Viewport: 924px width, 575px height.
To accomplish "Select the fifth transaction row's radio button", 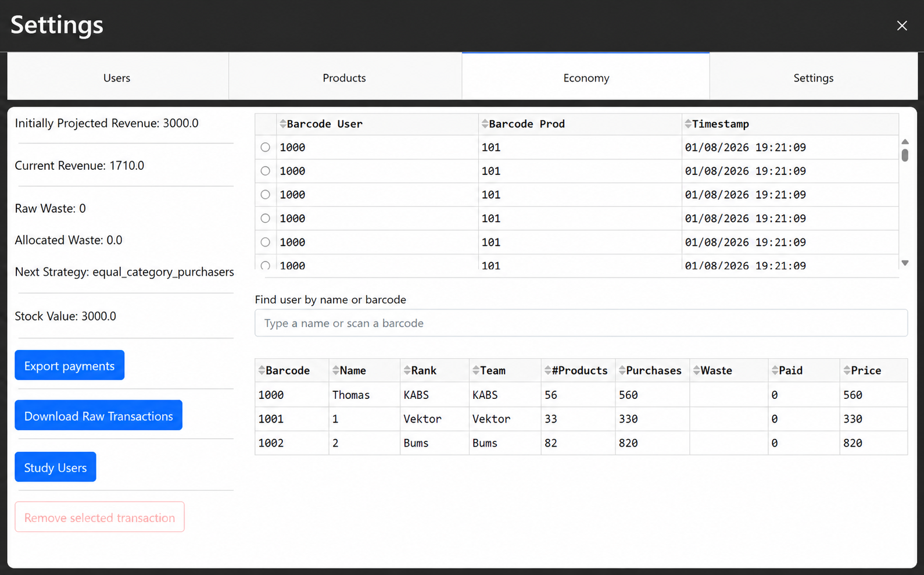I will [x=266, y=242].
